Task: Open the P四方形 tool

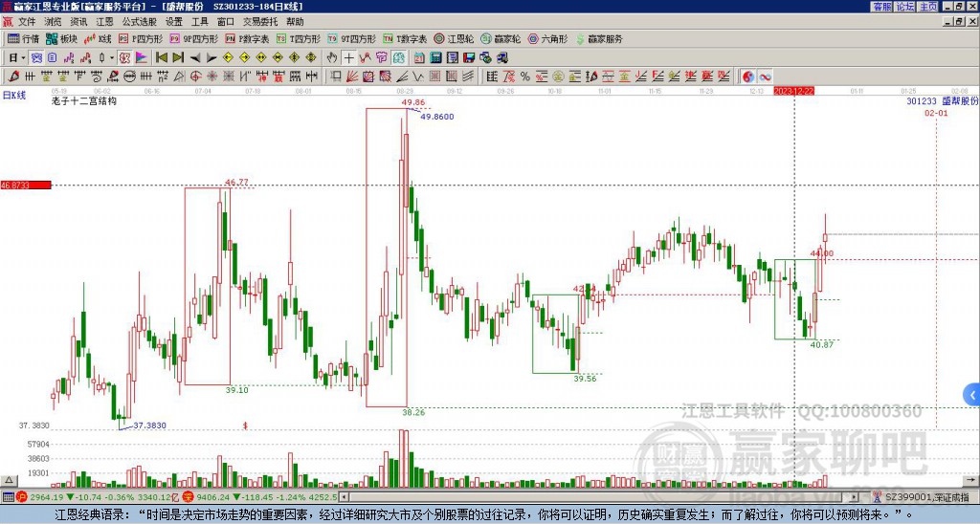Action: pyautogui.click(x=142, y=38)
